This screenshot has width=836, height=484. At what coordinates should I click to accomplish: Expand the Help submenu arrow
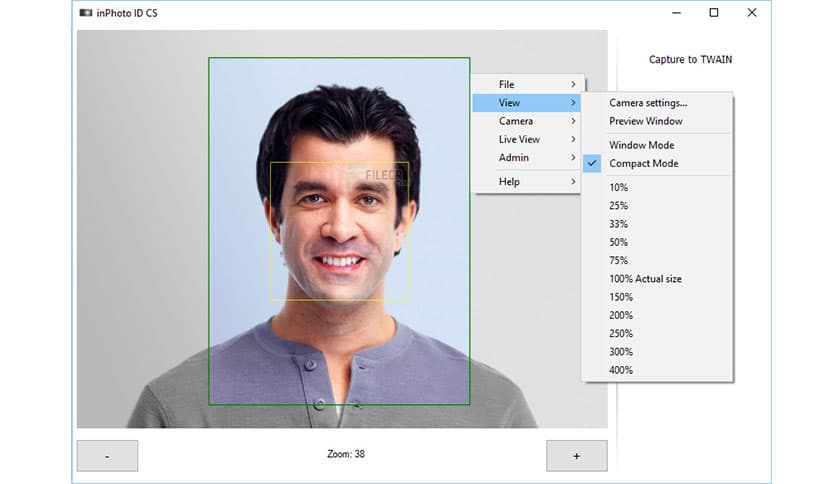click(x=573, y=181)
